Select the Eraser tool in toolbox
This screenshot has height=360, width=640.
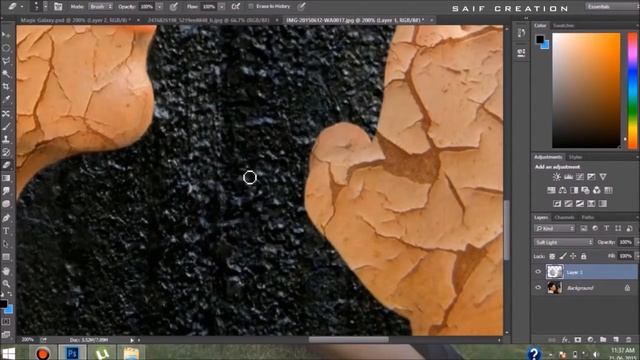(x=6, y=165)
